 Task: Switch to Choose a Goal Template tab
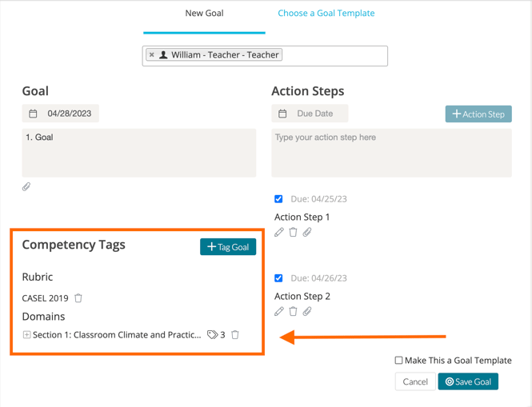[326, 14]
